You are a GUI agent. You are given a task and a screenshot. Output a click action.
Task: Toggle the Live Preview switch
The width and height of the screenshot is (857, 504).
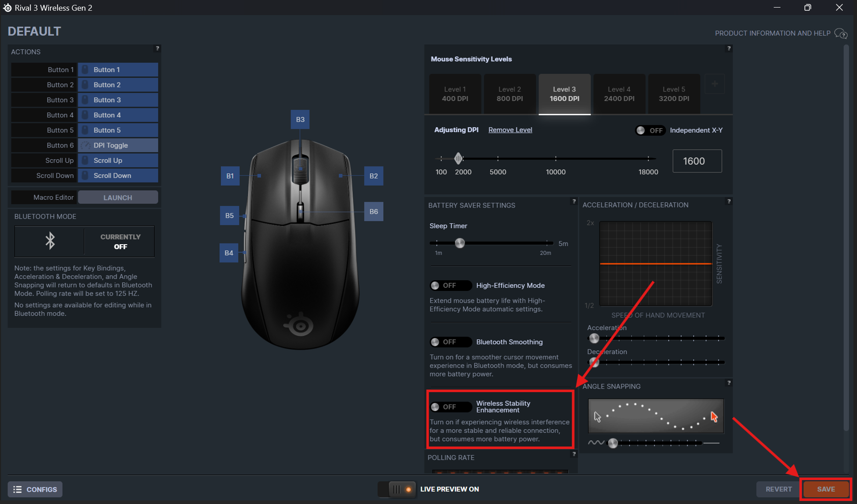pyautogui.click(x=397, y=489)
